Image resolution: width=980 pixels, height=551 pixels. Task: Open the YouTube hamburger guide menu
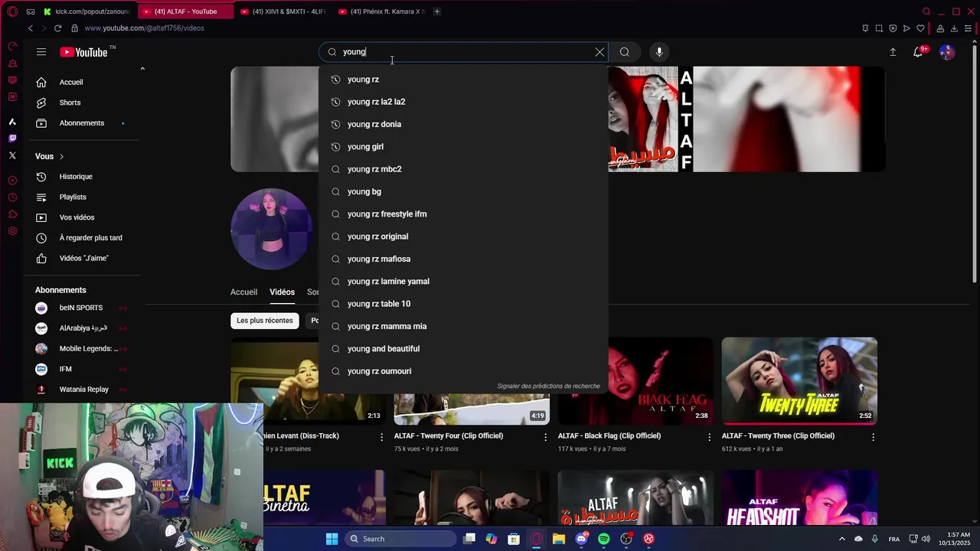coord(41,52)
